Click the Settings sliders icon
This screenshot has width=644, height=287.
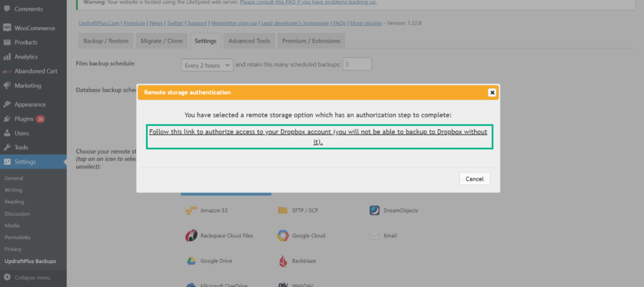tap(7, 162)
